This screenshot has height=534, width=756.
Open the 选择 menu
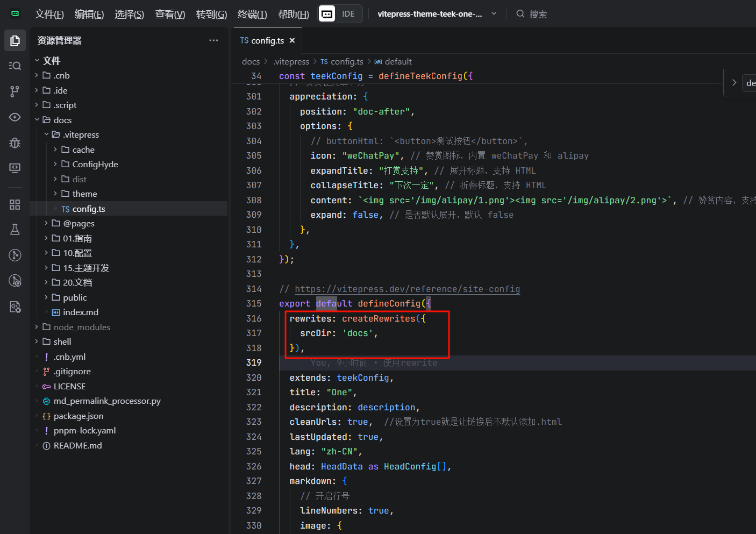[129, 14]
